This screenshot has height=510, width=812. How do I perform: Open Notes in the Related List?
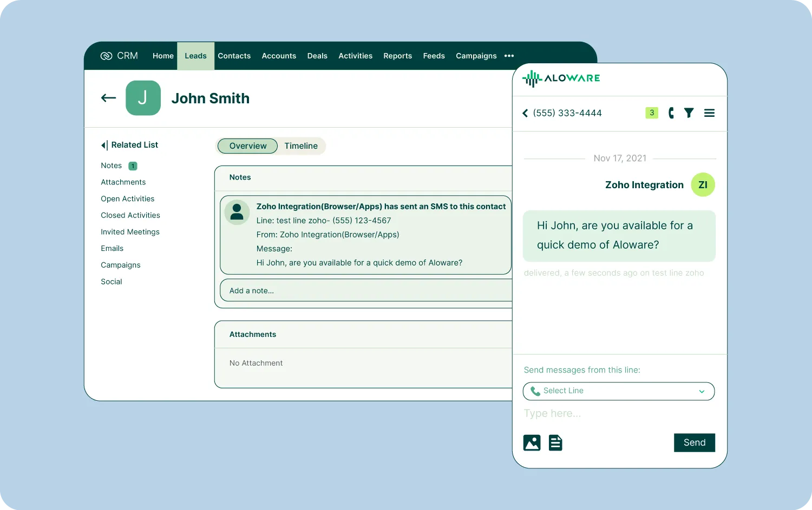tap(111, 165)
